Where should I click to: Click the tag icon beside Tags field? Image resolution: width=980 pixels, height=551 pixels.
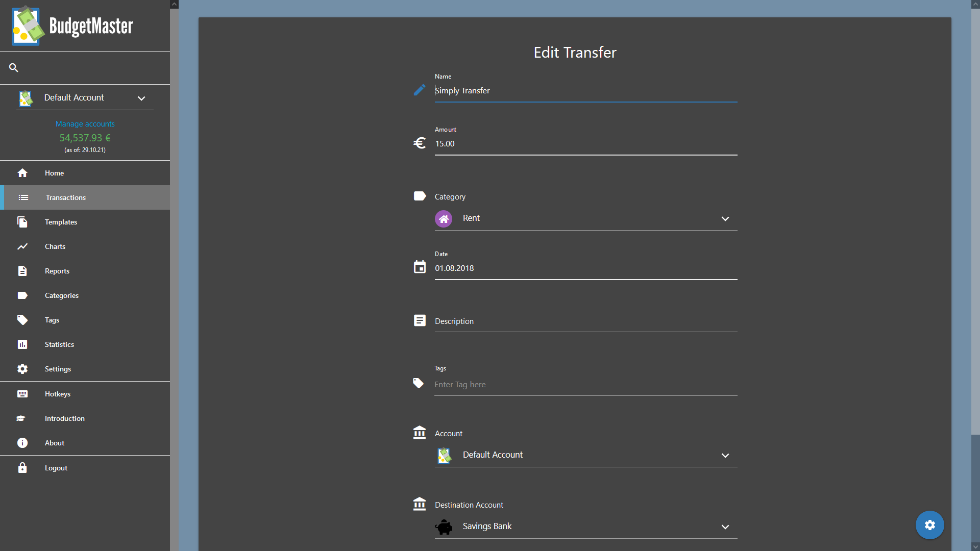point(419,383)
